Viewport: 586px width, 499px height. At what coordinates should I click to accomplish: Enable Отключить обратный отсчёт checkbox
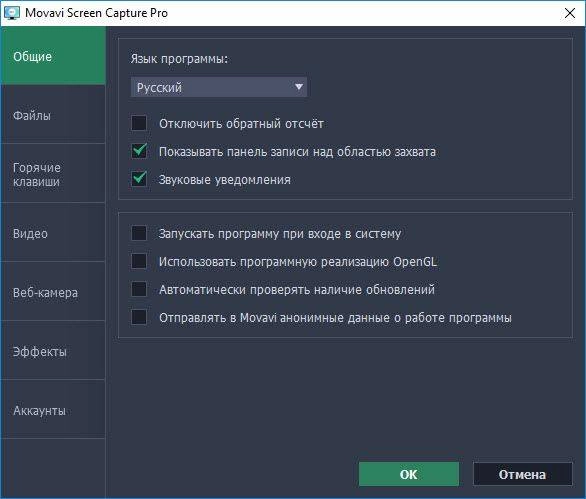pos(139,123)
